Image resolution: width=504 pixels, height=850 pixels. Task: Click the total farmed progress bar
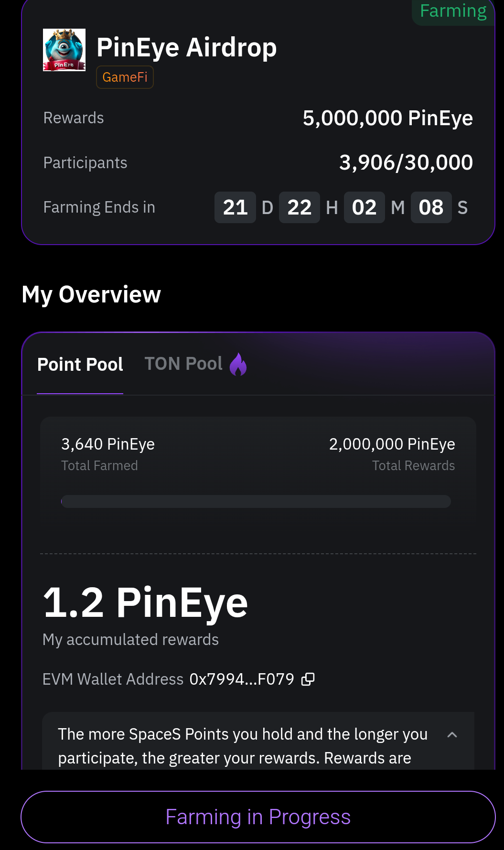pos(256,502)
